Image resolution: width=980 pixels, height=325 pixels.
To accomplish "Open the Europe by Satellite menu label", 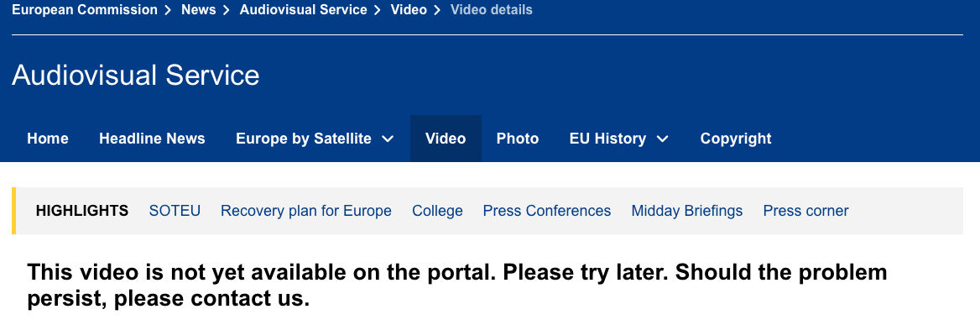I will tap(303, 139).
